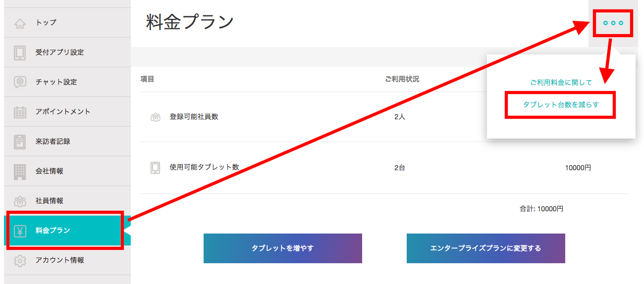
Task: Open the トップ sidebar label
Action: (x=46, y=23)
